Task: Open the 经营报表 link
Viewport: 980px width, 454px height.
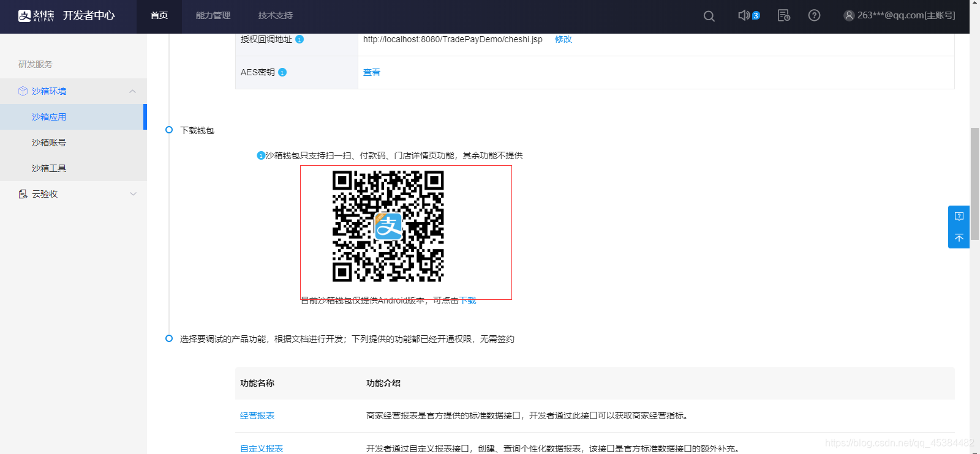Action: (x=257, y=415)
